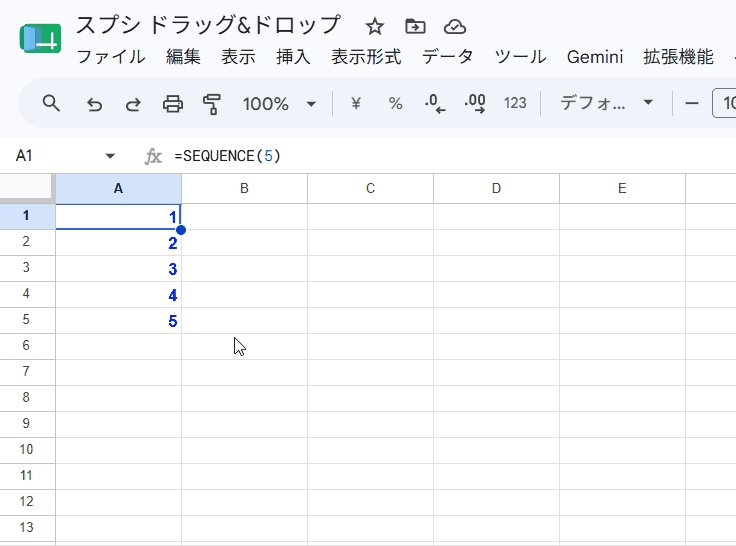This screenshot has width=736, height=546.
Task: Select column D header
Action: 496,189
